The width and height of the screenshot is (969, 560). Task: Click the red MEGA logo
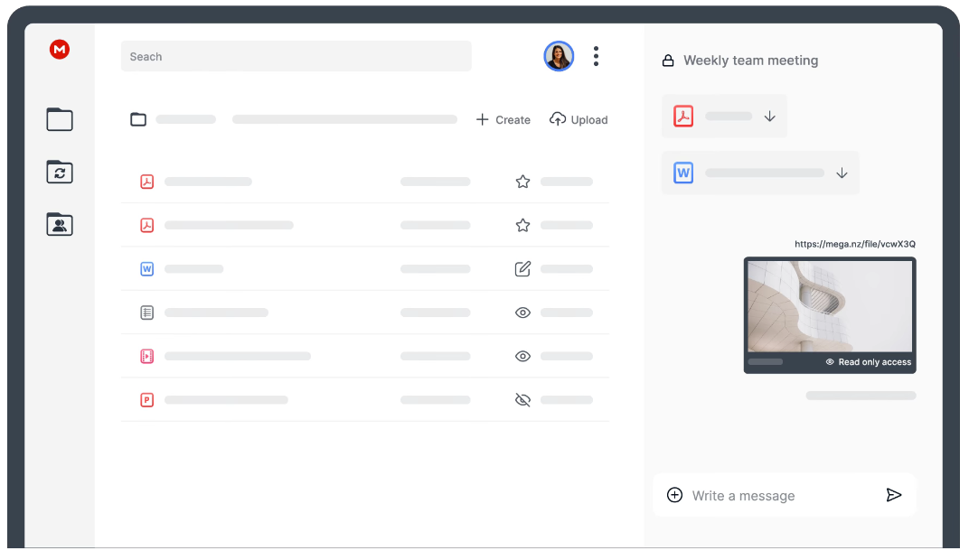click(x=60, y=51)
